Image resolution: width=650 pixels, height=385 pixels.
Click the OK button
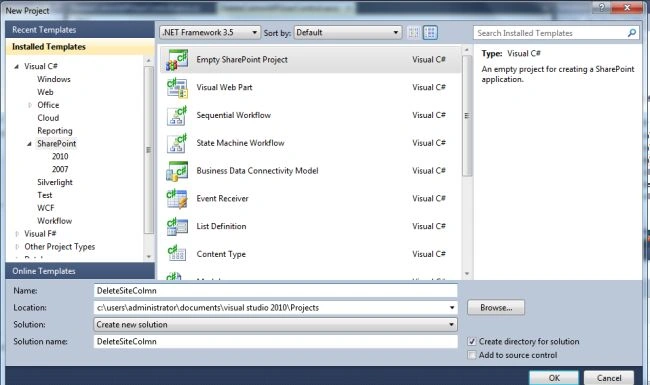click(554, 378)
